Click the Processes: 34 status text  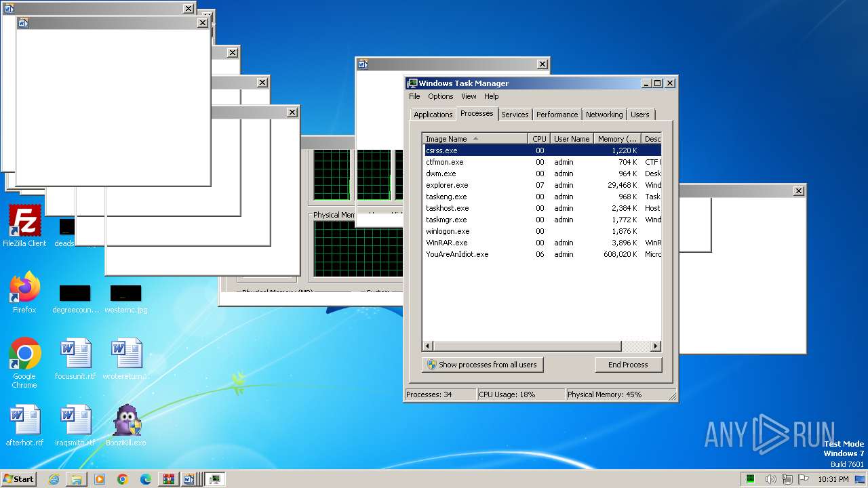(429, 394)
